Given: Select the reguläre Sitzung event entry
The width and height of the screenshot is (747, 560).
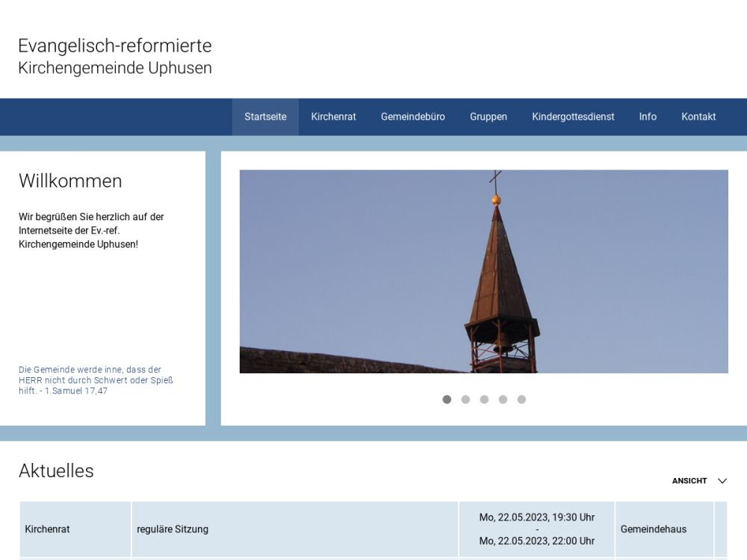Looking at the screenshot, I should tap(173, 529).
